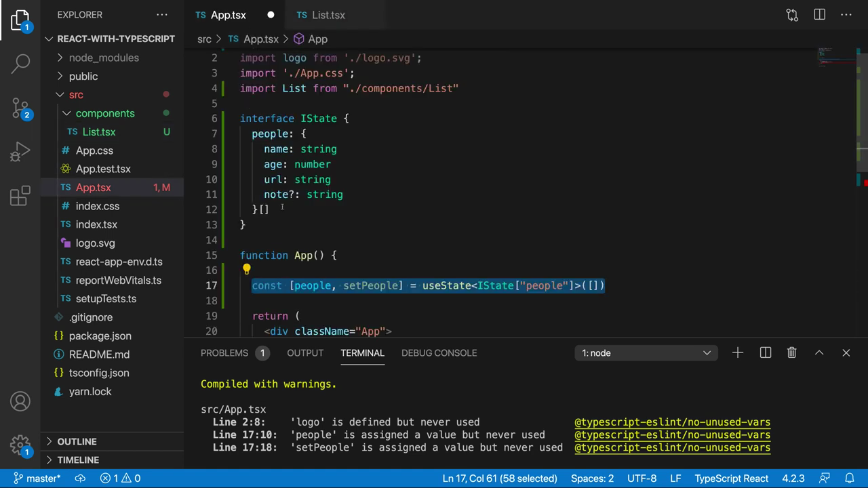
Task: Open yarn.lock in the explorer
Action: click(111, 391)
